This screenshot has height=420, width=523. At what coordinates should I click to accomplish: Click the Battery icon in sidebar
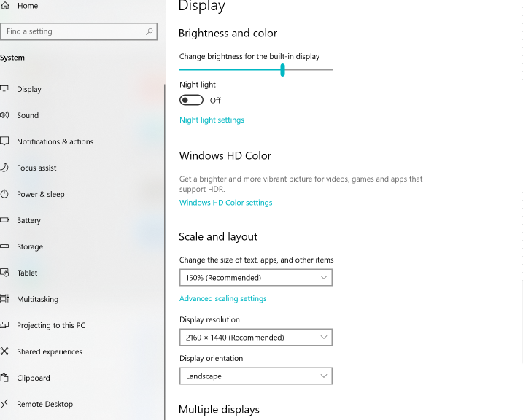(x=4, y=220)
